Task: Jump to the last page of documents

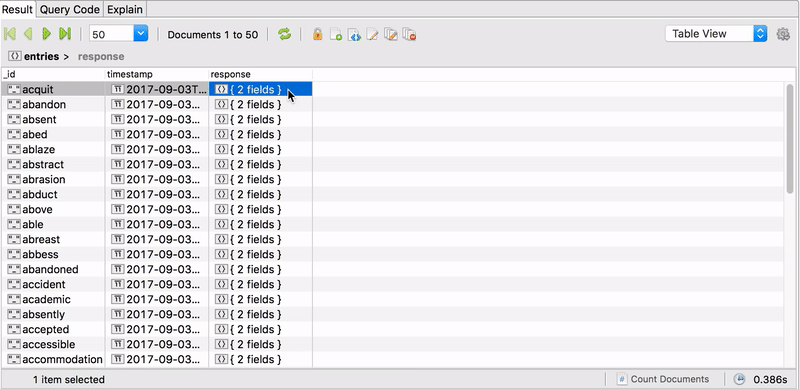Action: [x=65, y=34]
